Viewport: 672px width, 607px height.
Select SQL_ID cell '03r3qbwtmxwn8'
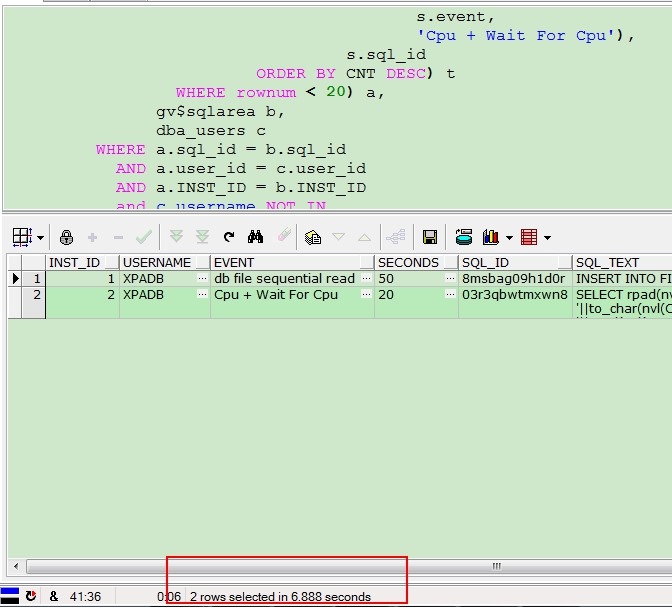(x=515, y=303)
